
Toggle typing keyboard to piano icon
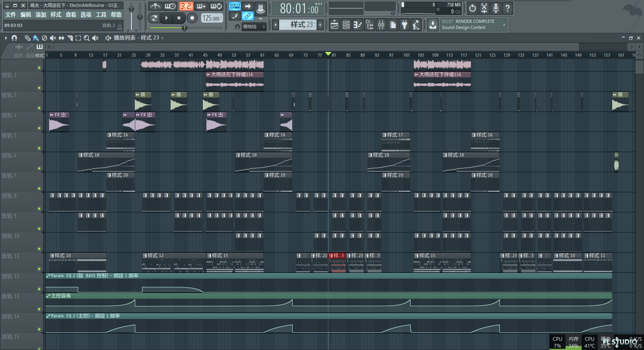pos(235,6)
